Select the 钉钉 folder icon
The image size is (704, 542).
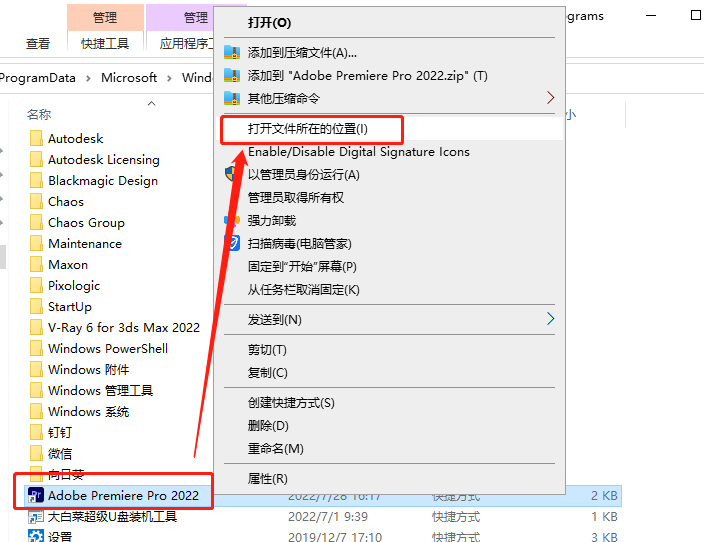pyautogui.click(x=36, y=432)
